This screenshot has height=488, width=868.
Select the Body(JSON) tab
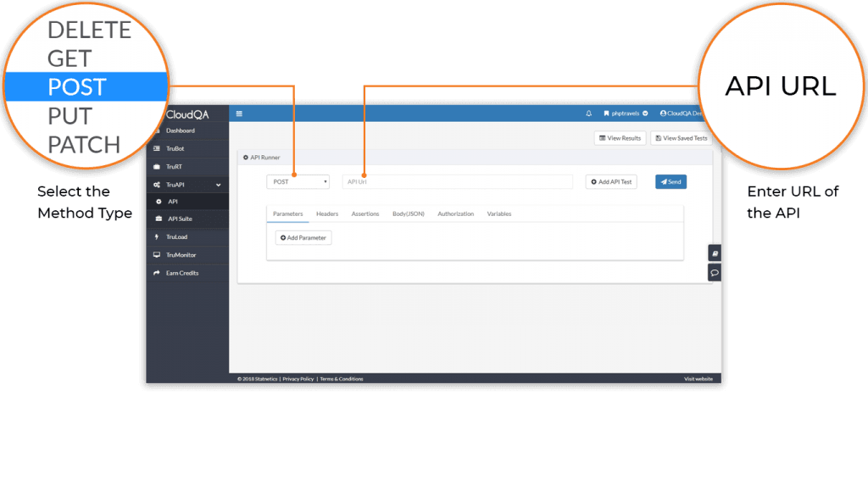pyautogui.click(x=409, y=214)
